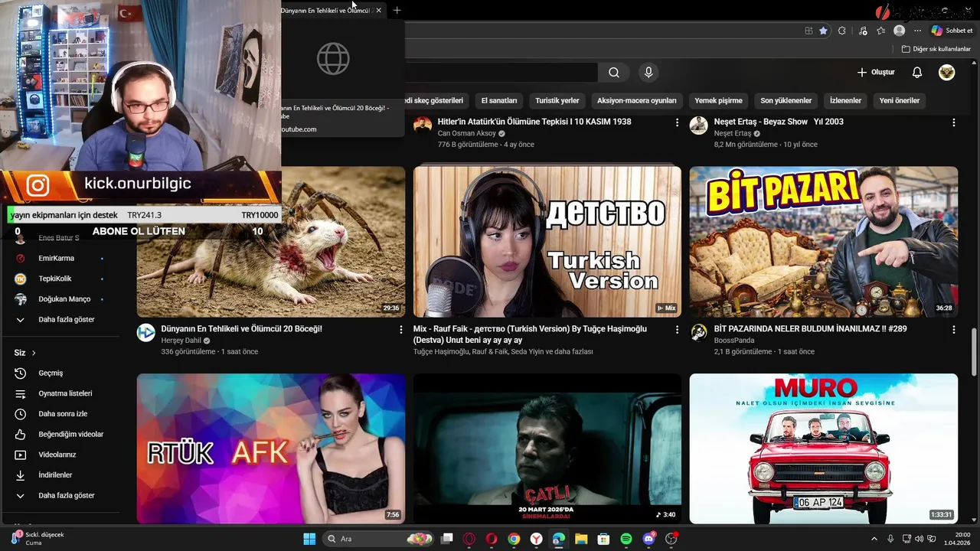The width and height of the screenshot is (980, 551).
Task: Open the BoossPanda channel name link
Action: click(734, 341)
